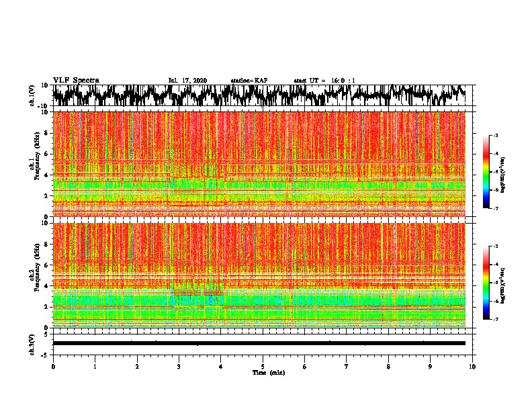The width and height of the screenshot is (532, 411).
Task: Click the "ch.1(V)" waveform axis label
Action: pyautogui.click(x=32, y=95)
